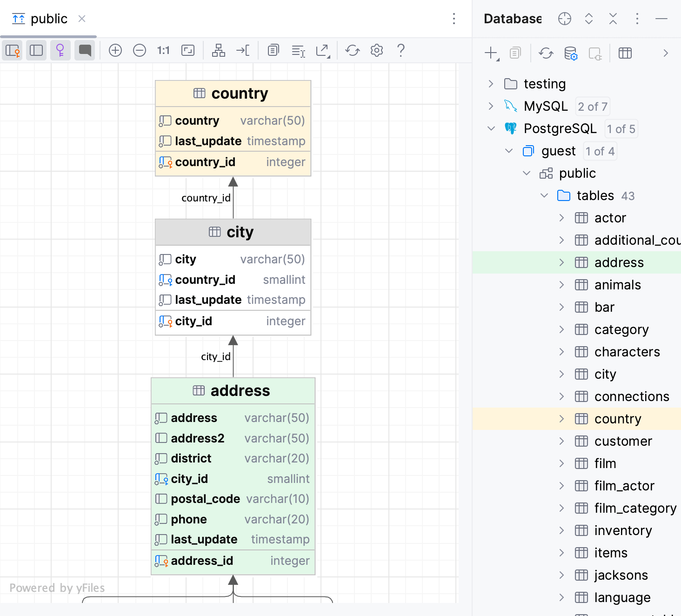Reset diagram to actual size 1:1
The width and height of the screenshot is (681, 616).
point(163,50)
